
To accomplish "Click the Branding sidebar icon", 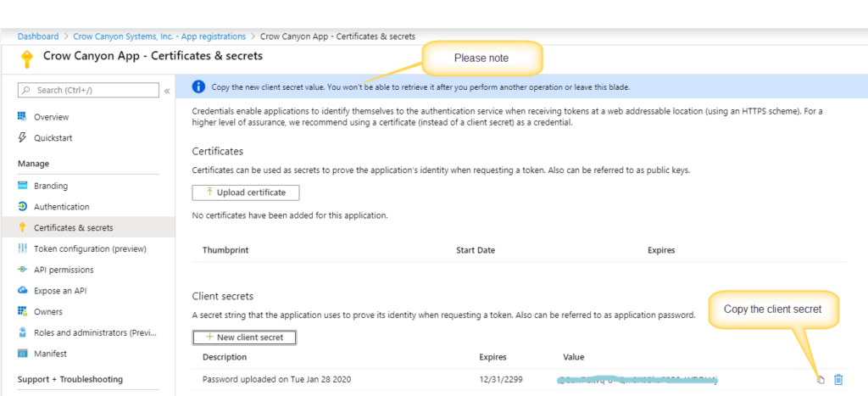I will pyautogui.click(x=22, y=186).
